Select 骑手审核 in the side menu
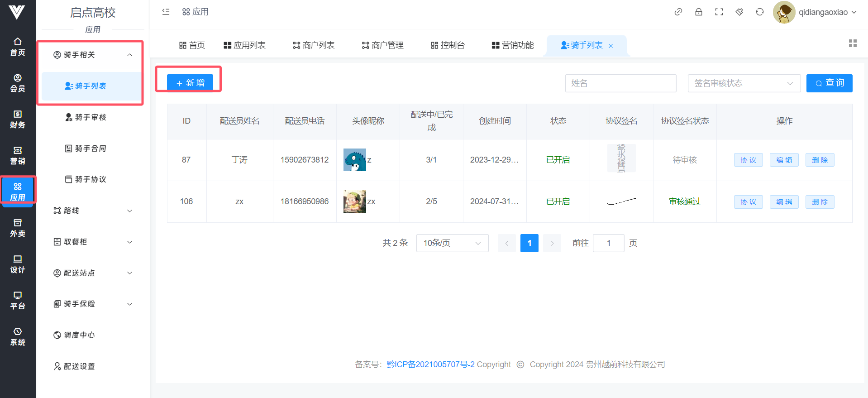The height and width of the screenshot is (398, 868). [90, 117]
